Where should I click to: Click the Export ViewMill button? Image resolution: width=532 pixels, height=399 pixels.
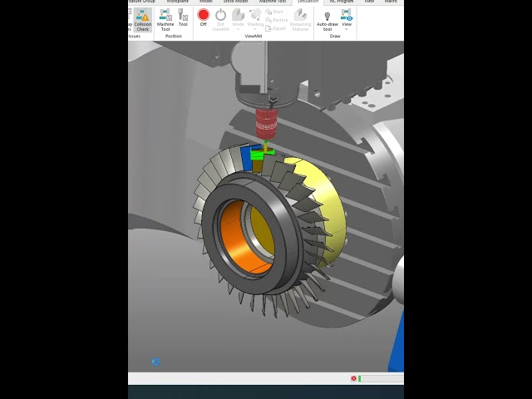(x=275, y=28)
